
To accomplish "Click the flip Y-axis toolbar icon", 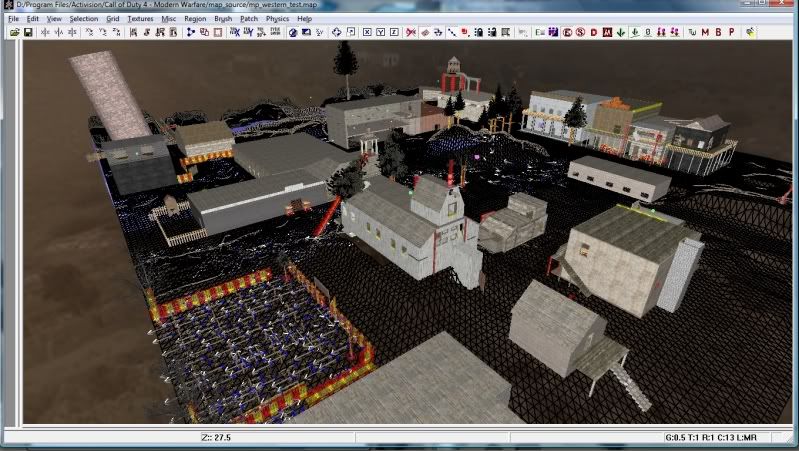I will [x=59, y=32].
